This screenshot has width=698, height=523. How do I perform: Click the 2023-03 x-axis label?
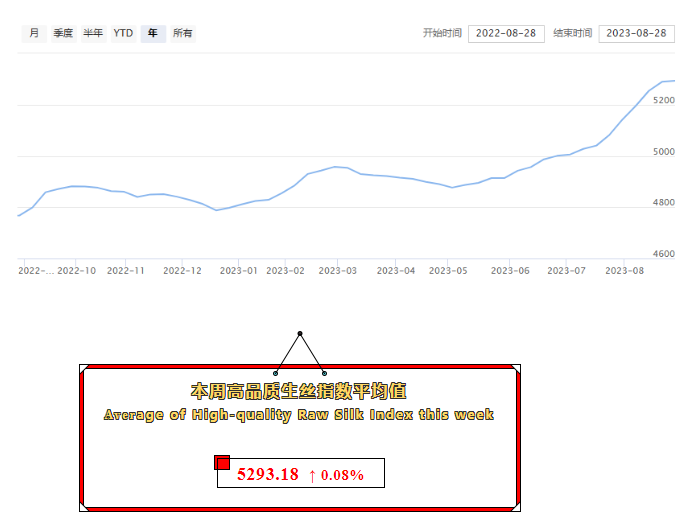[x=338, y=270]
